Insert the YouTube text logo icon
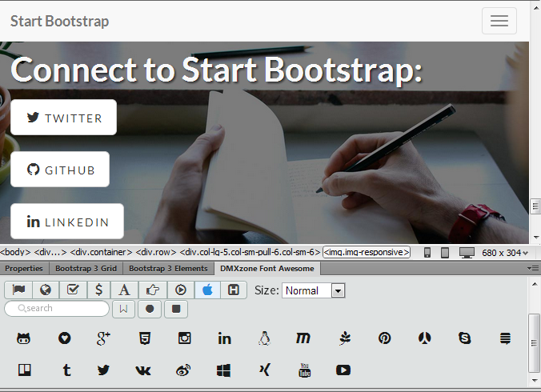Image resolution: width=541 pixels, height=392 pixels. (x=304, y=370)
